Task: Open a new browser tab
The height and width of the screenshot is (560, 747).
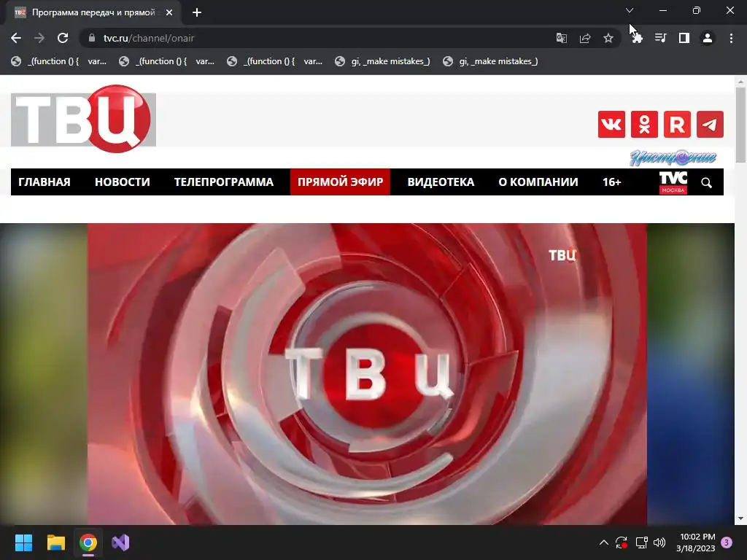Action: coord(197,12)
